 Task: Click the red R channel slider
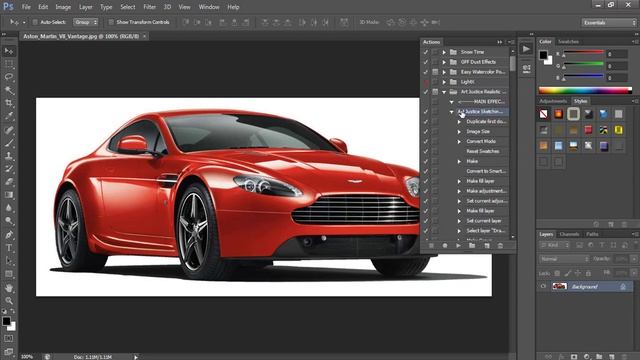pos(583,53)
